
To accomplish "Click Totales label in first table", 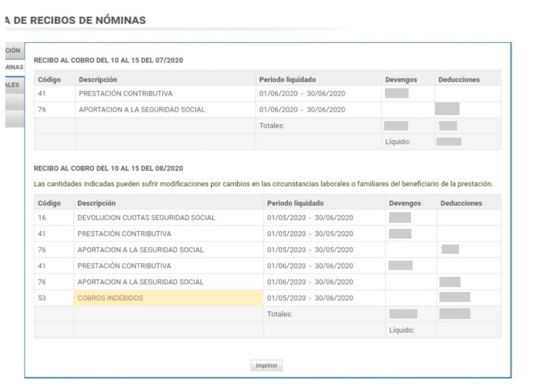I will pyautogui.click(x=271, y=126).
